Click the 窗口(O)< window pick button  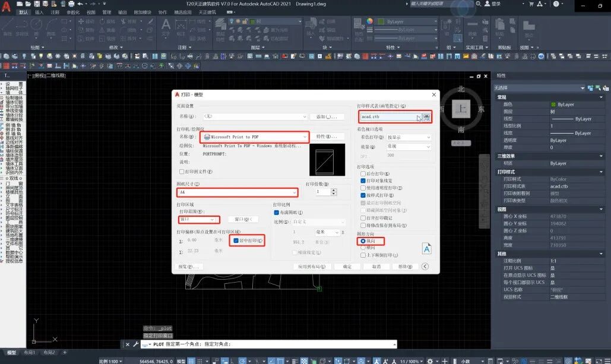(243, 220)
